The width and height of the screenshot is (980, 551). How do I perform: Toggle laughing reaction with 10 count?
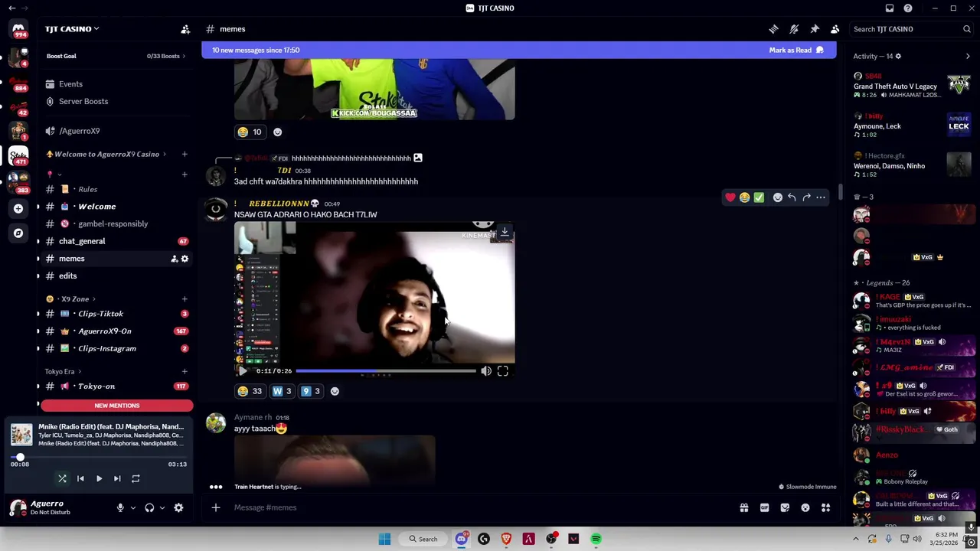pyautogui.click(x=250, y=132)
